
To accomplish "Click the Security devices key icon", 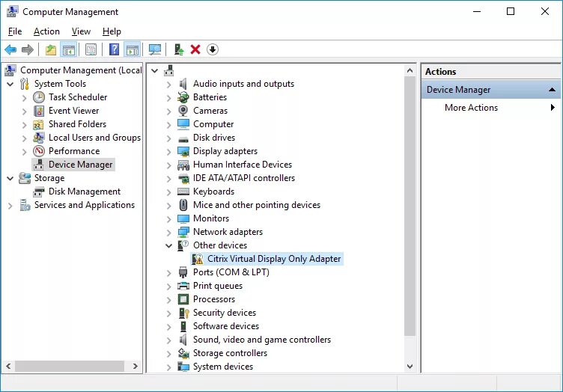I will tap(183, 313).
